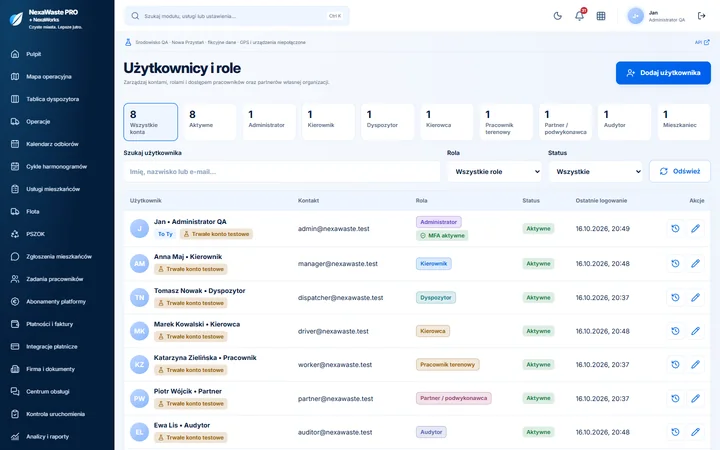Filter by the Wszystkie konta card
720x450 pixels.
point(151,122)
